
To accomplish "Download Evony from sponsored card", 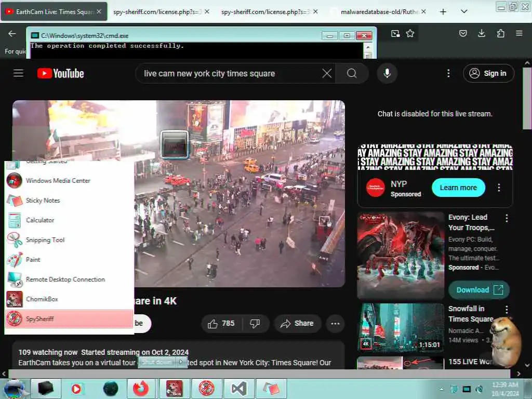I will tap(478, 290).
